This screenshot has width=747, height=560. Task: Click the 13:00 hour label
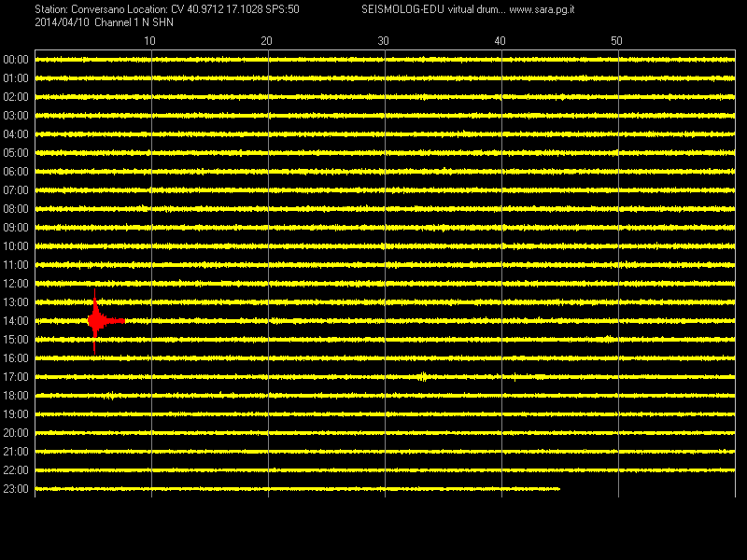[16, 302]
